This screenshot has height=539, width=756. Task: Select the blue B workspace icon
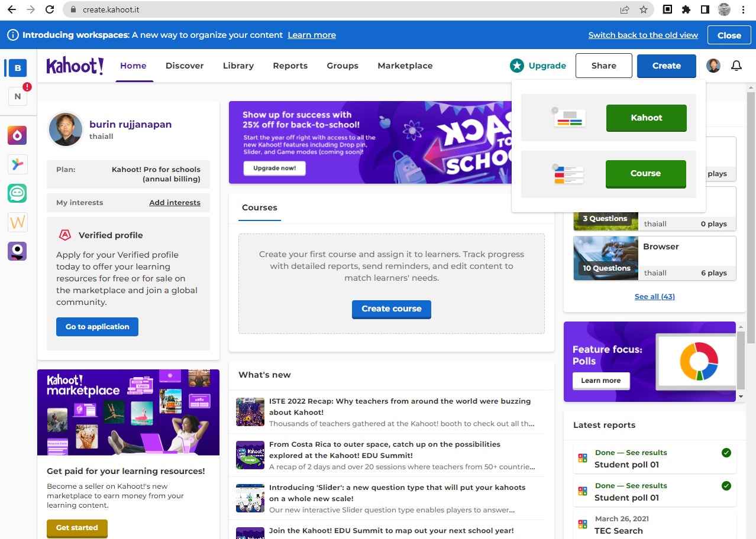(x=17, y=68)
